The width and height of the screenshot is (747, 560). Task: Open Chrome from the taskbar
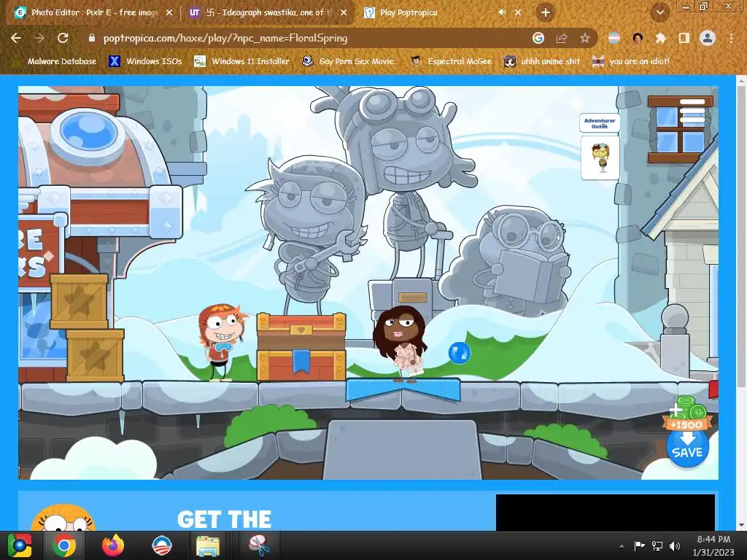[x=64, y=545]
